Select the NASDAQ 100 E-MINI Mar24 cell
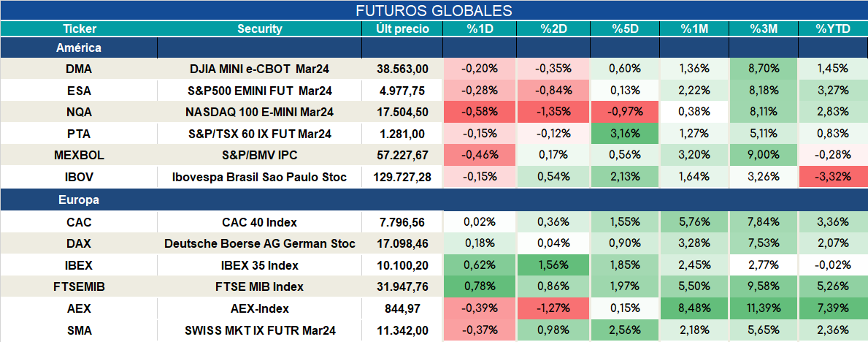This screenshot has width=868, height=342. (x=259, y=112)
